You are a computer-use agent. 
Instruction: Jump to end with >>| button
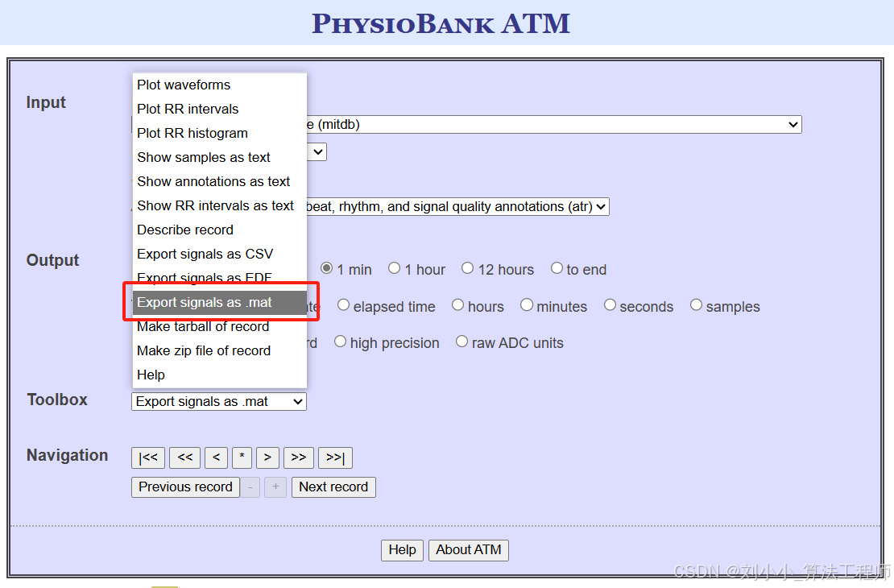335,458
